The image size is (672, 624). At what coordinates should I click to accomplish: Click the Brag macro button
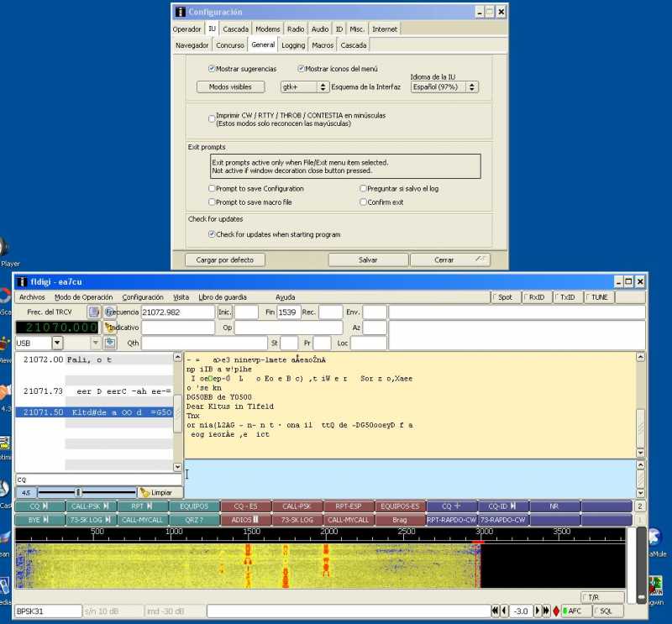[x=401, y=520]
